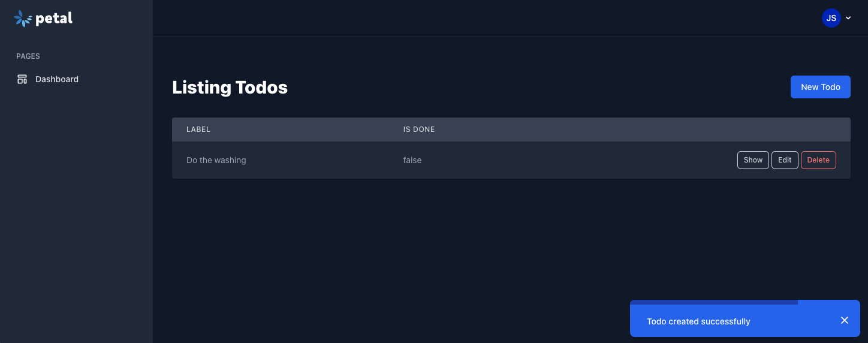Click the Listing Todos heading
This screenshot has height=343, width=868.
point(230,87)
